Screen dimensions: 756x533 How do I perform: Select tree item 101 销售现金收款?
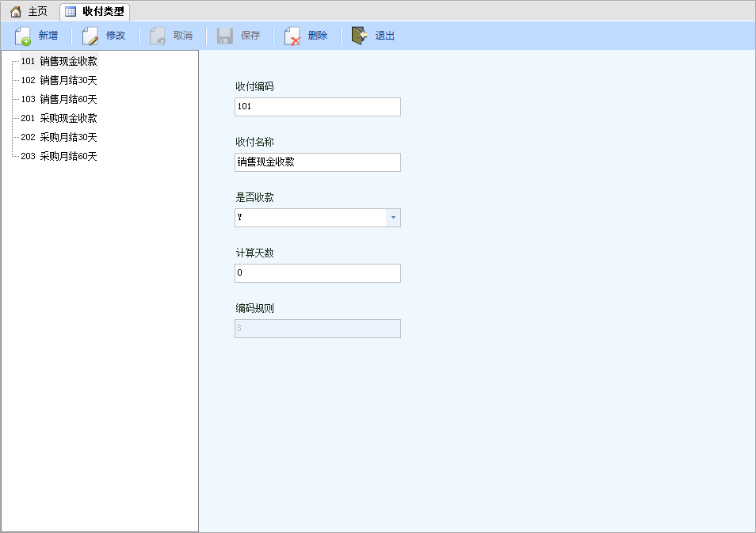59,61
